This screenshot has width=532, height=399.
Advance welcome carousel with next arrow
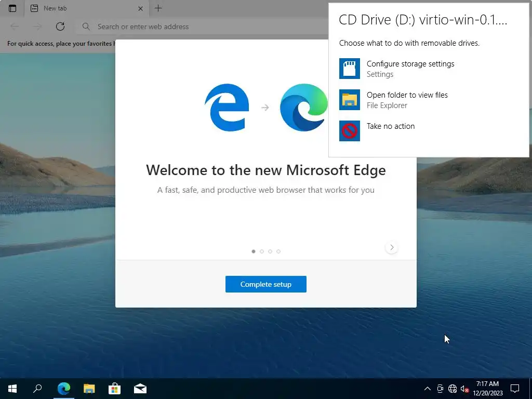[x=392, y=247]
